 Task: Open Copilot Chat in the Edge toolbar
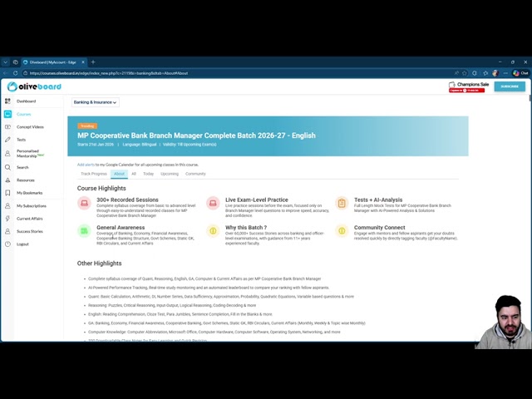coord(522,73)
